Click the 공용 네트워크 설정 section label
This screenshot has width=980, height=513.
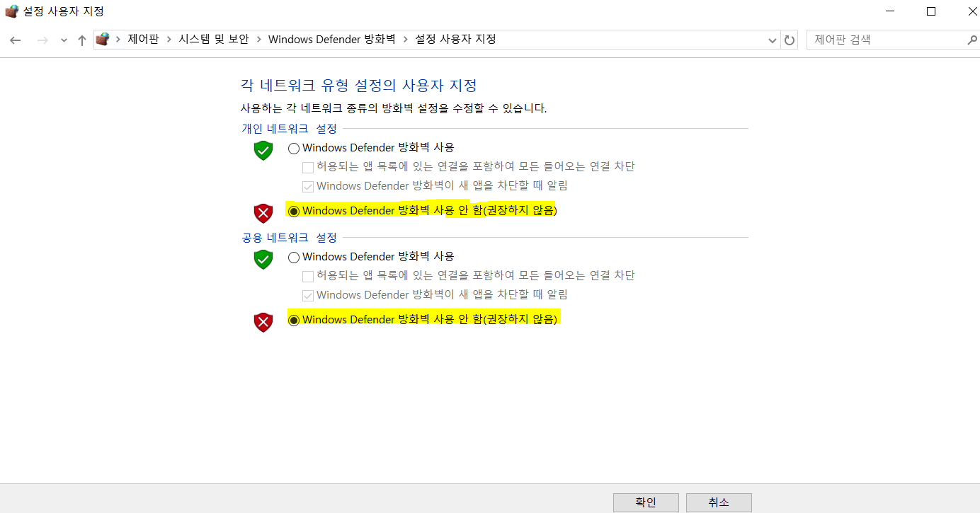click(289, 238)
